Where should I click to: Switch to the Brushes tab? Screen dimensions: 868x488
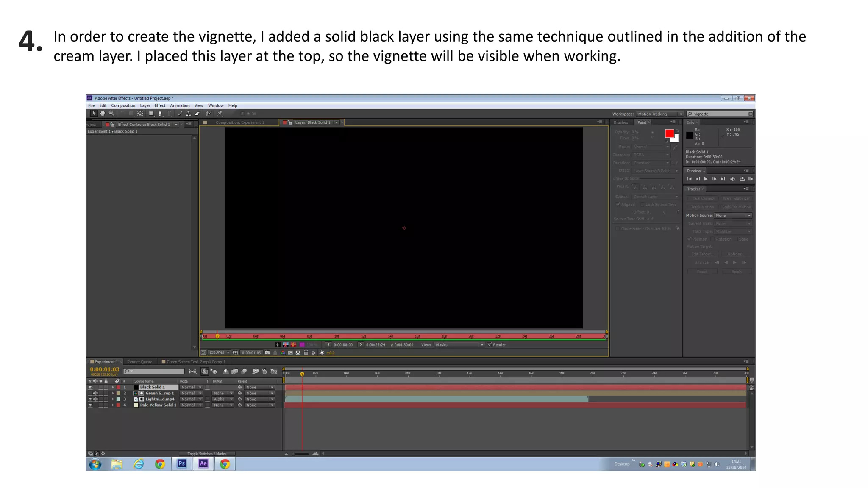[621, 122]
